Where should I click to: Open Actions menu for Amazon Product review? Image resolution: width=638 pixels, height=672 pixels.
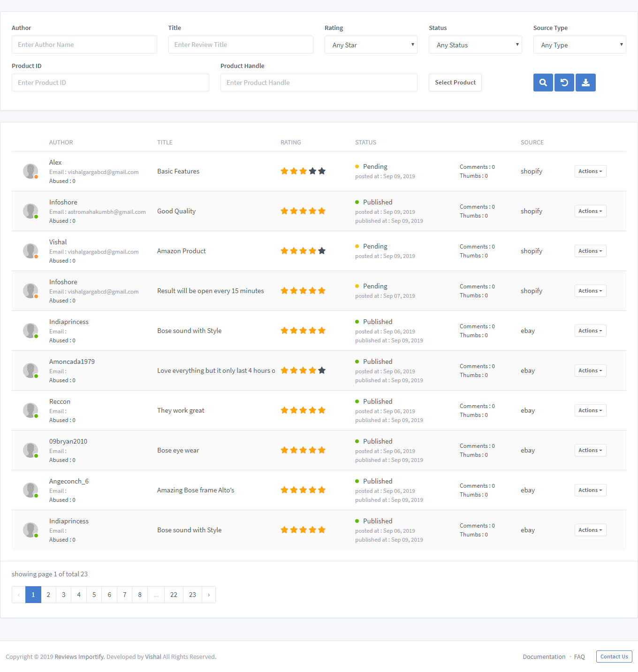tap(590, 251)
